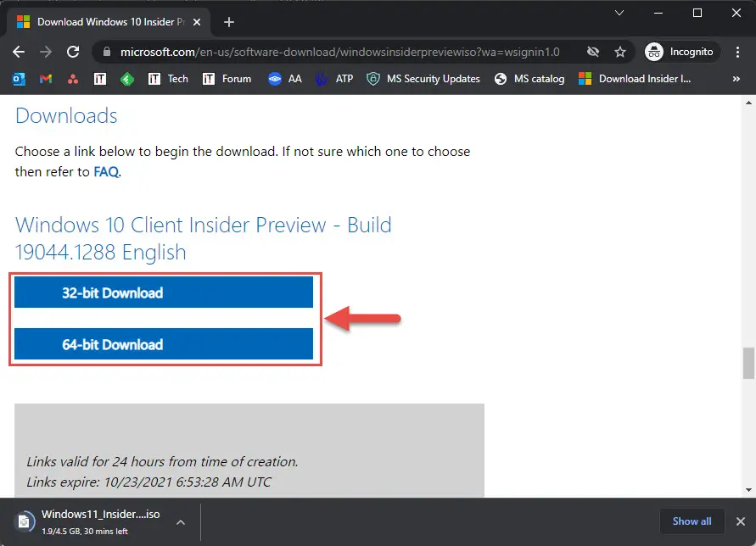The image size is (756, 546).
Task: Open the green diamond bookmark icon
Action: click(126, 79)
